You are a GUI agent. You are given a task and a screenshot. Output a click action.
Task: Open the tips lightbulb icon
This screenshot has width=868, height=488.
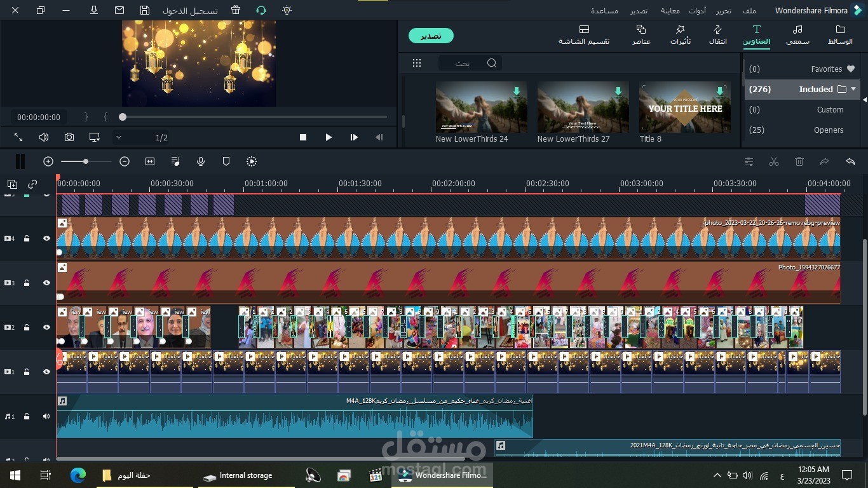point(287,10)
